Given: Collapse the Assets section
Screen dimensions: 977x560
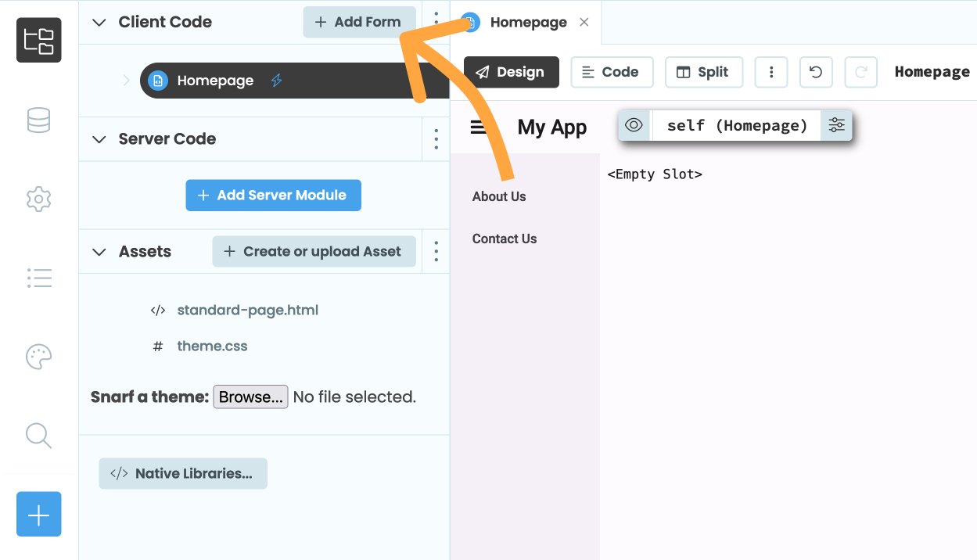Looking at the screenshot, I should tap(99, 251).
